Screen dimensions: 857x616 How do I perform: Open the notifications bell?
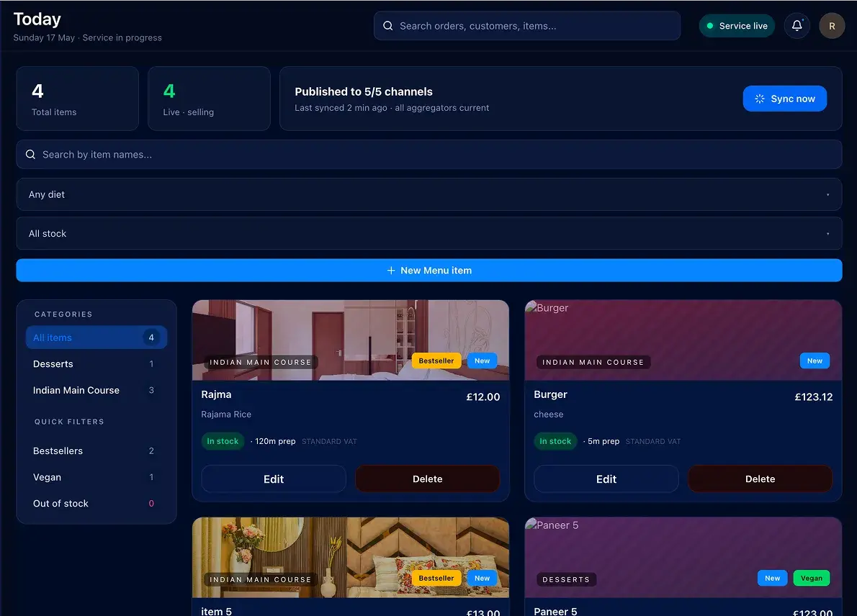(x=797, y=26)
